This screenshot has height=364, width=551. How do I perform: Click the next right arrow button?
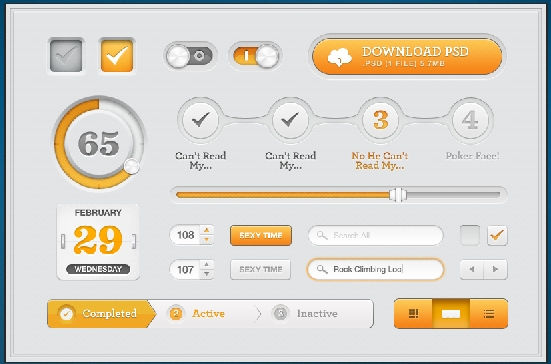[495, 269]
